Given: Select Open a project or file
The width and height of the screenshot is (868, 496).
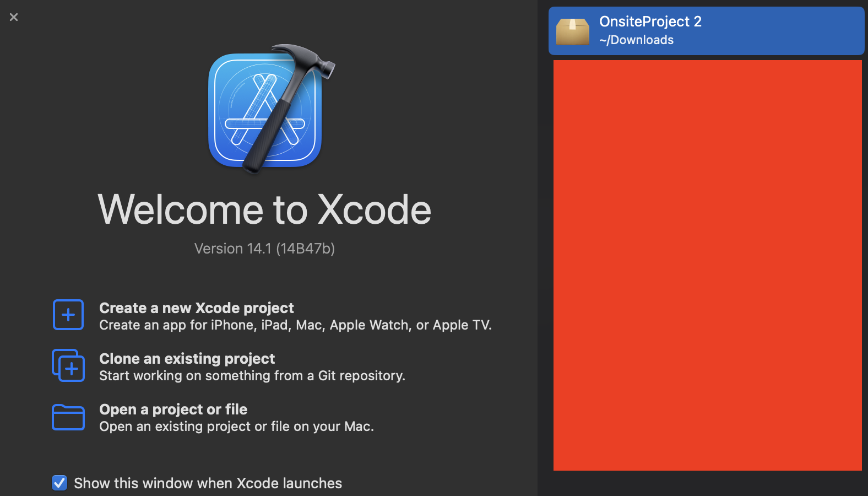Looking at the screenshot, I should 213,417.
